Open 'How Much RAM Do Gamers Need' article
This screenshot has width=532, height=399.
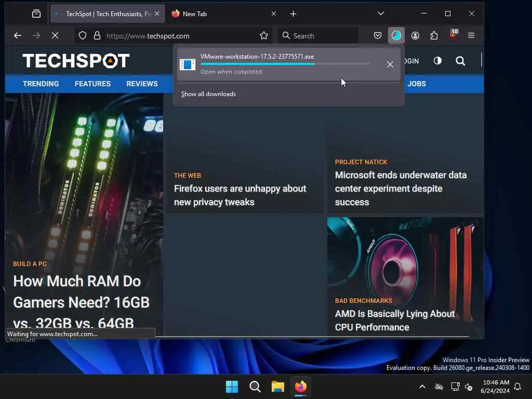point(82,302)
